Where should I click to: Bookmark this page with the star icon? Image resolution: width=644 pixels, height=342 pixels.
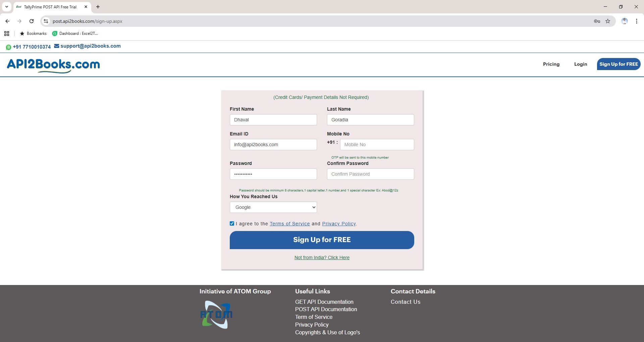tap(608, 21)
